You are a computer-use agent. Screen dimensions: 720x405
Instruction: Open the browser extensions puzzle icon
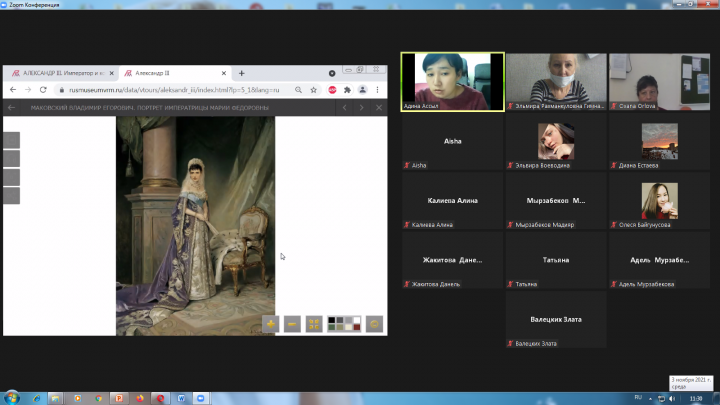348,90
